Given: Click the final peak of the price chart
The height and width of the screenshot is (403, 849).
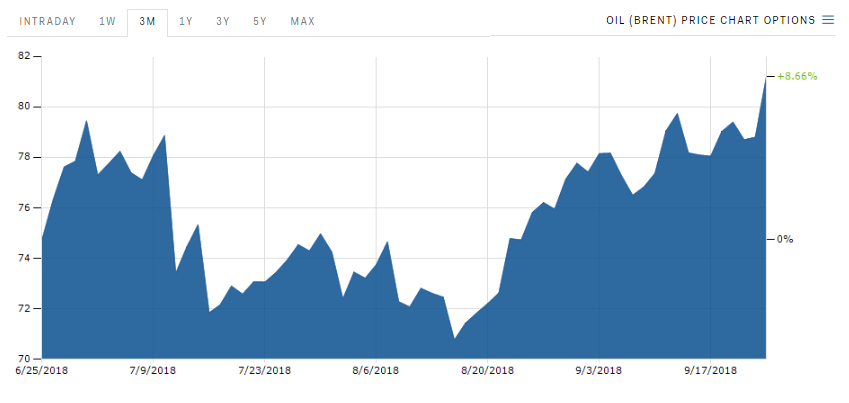Looking at the screenshot, I should click(765, 77).
